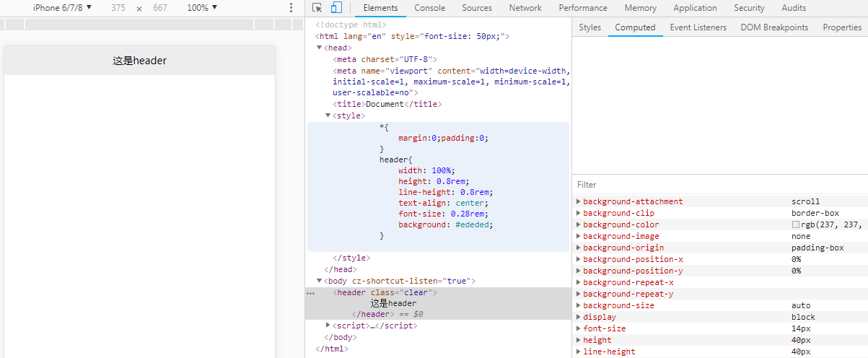Click the width: 100% CSS text
Screen dimensions: 868x358
tap(427, 170)
